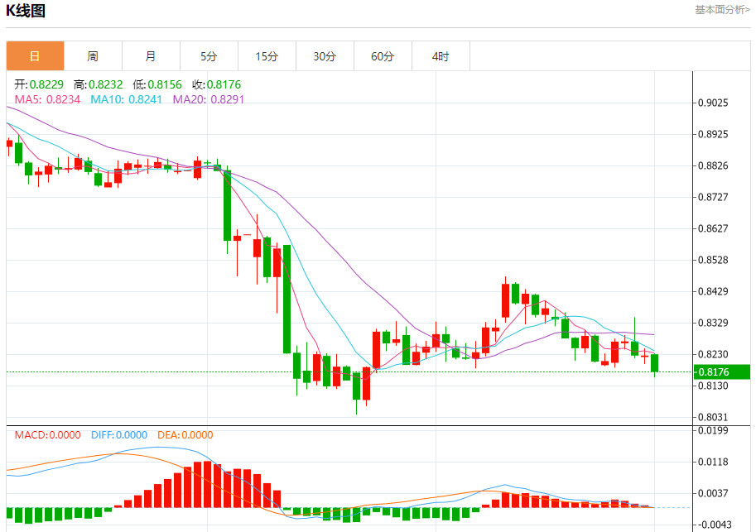Open the 4时 interval tab
Viewport: 756px width, 532px height.
click(441, 56)
